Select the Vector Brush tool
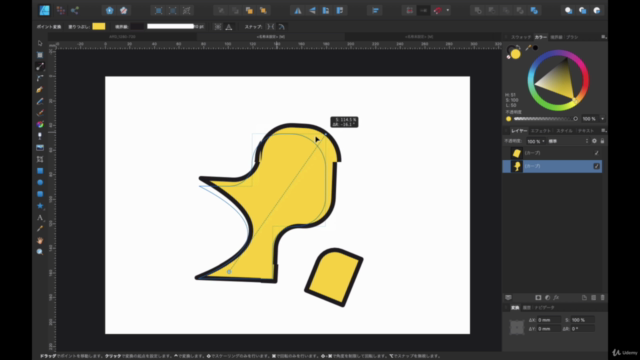Screen dimensions: 640x360 (x=40, y=113)
